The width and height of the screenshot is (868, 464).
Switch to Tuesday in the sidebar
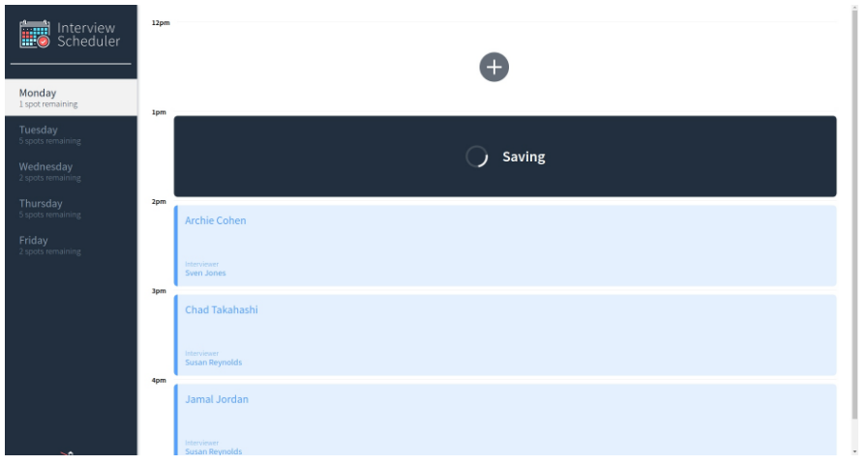(71, 134)
